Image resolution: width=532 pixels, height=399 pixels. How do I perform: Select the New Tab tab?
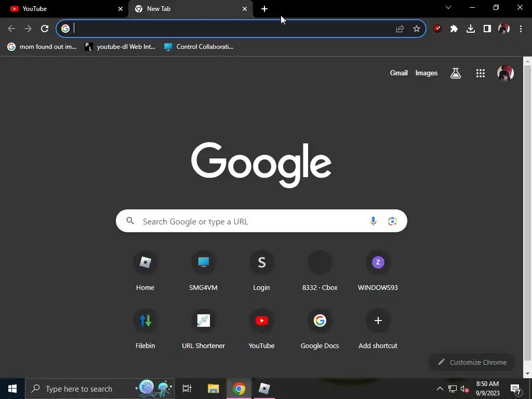pos(191,9)
